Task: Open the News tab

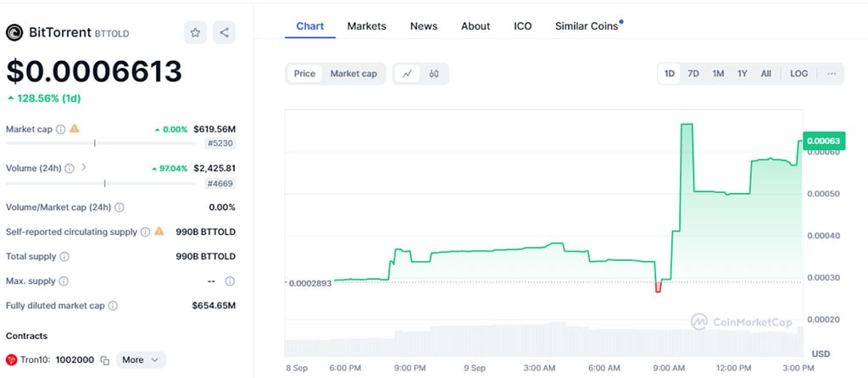Action: coord(424,26)
